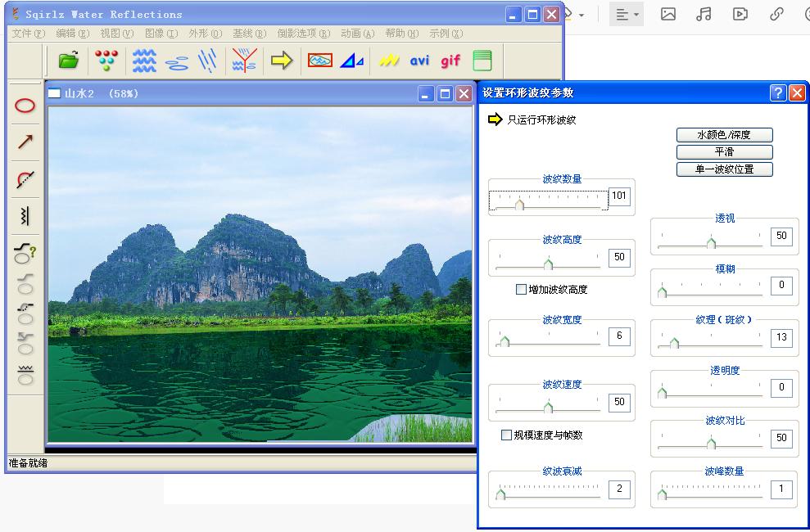Viewport: 810px width, 532px height.
Task: Click the yellow arrow run icon
Action: pos(282,61)
